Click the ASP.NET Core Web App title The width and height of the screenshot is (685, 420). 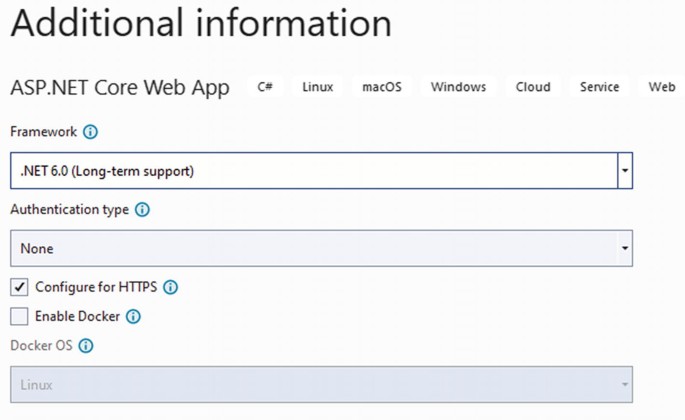point(120,87)
